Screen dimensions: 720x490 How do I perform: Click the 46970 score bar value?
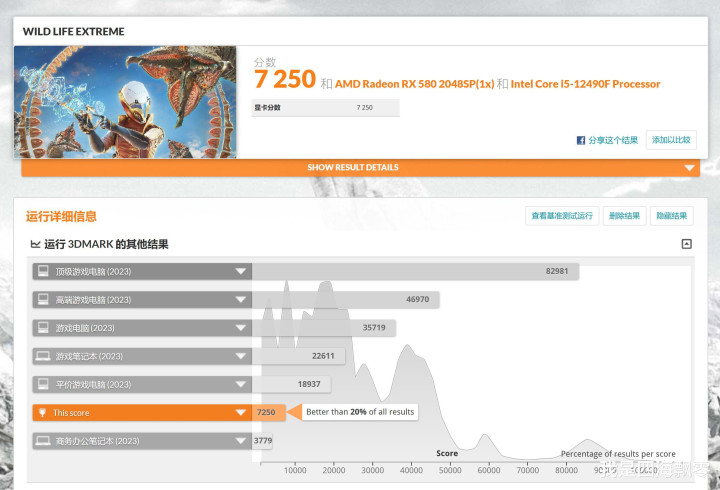point(417,299)
